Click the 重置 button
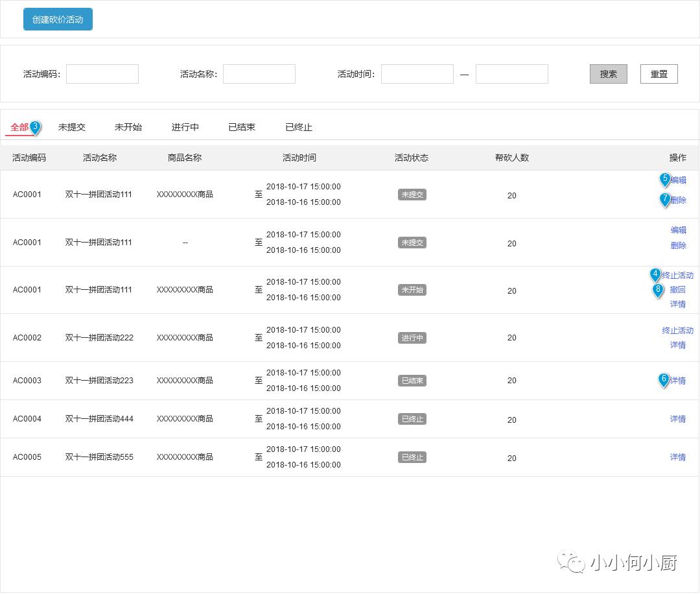This screenshot has width=700, height=594. [x=659, y=74]
